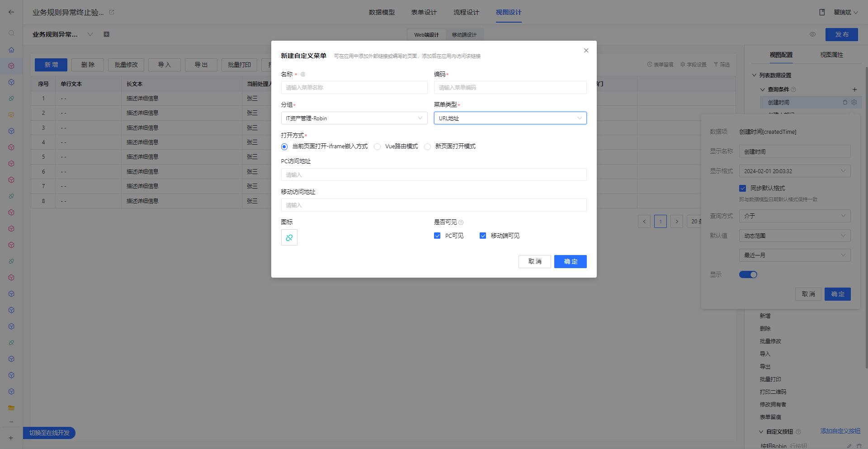Screen dimensions: 868x449
Task: Switch to the 视图属性 panel tab
Action: coord(831,55)
